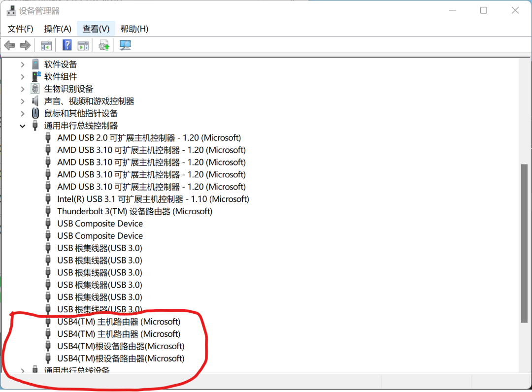
Task: Toggle the action pane toolbar icon
Action: (x=83, y=45)
